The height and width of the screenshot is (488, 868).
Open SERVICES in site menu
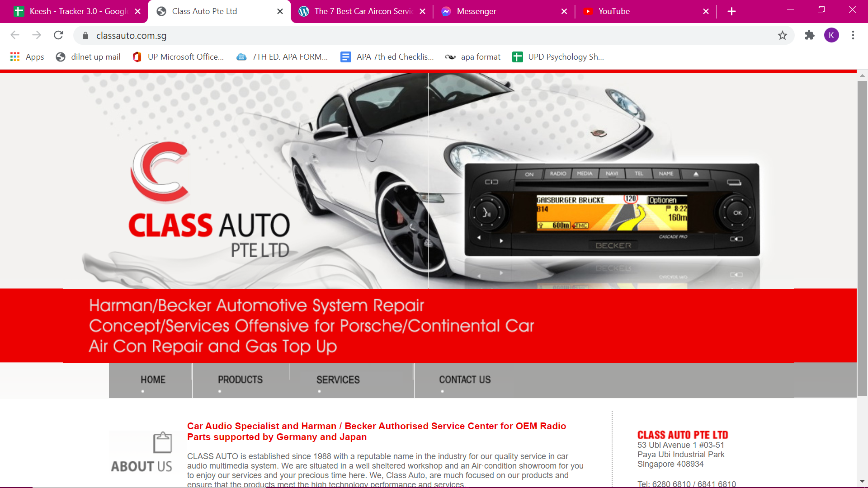[x=338, y=380]
